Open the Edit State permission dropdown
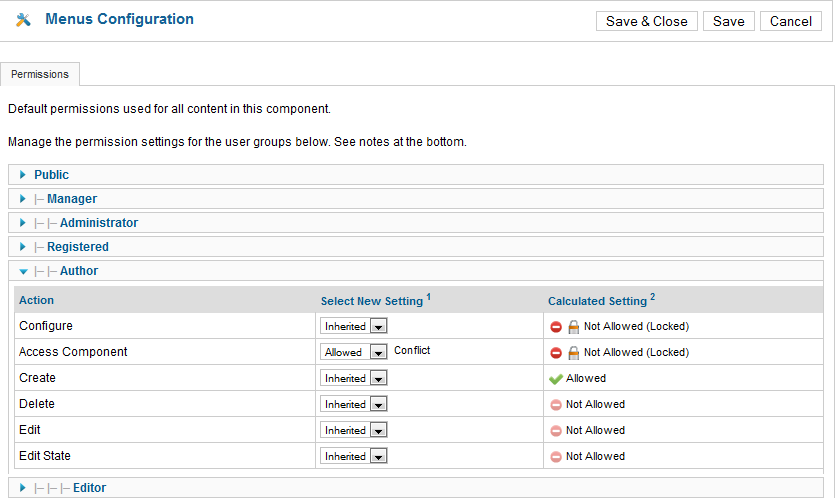This screenshot has height=498, width=836. (x=353, y=456)
